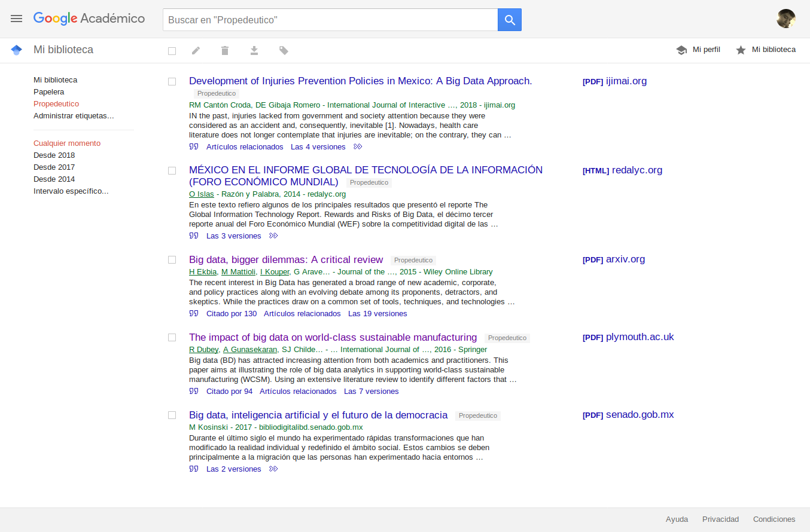Open Papelera in the left sidebar

pyautogui.click(x=49, y=91)
